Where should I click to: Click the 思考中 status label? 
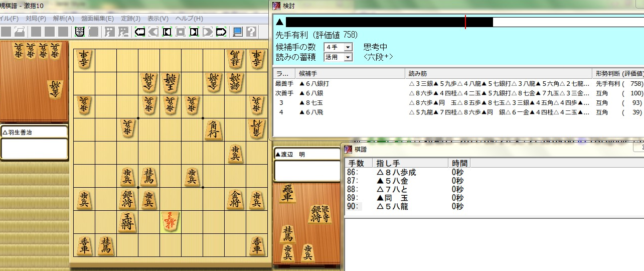[375, 47]
